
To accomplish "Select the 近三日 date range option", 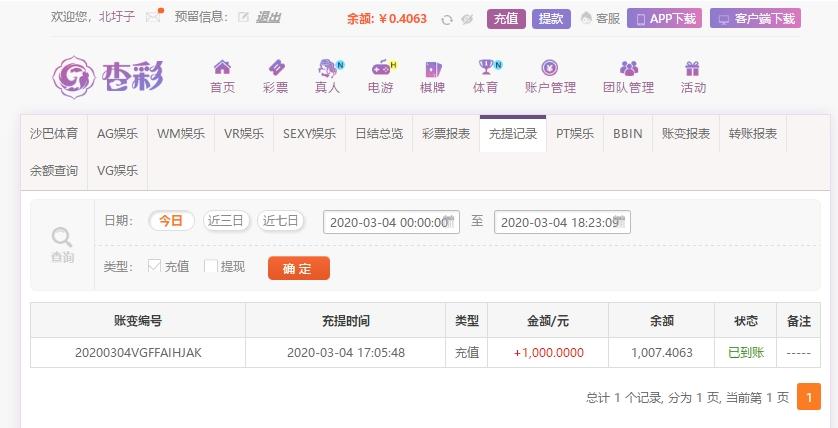I will (226, 221).
